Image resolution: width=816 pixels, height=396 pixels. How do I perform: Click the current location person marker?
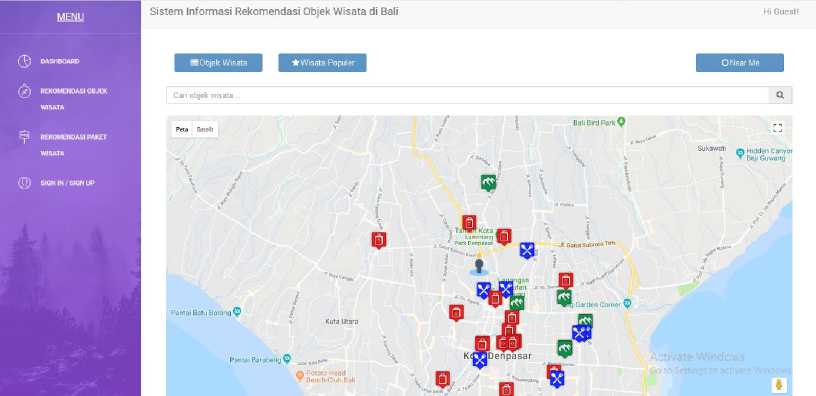(x=479, y=266)
